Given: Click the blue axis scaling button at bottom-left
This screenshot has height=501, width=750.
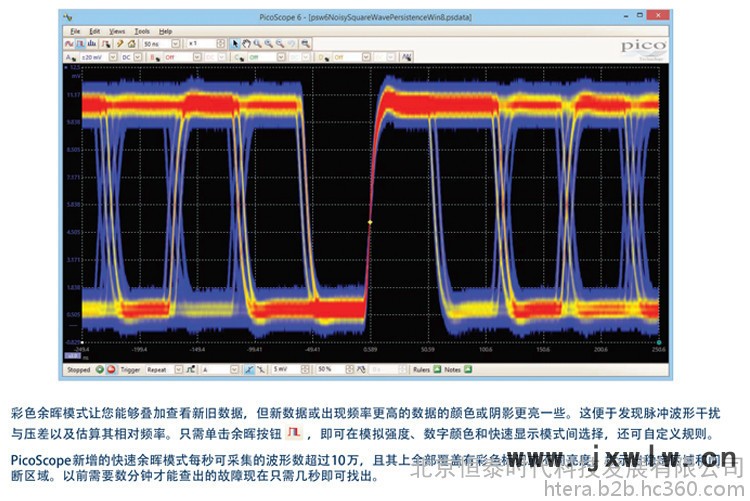Looking at the screenshot, I should [73, 356].
